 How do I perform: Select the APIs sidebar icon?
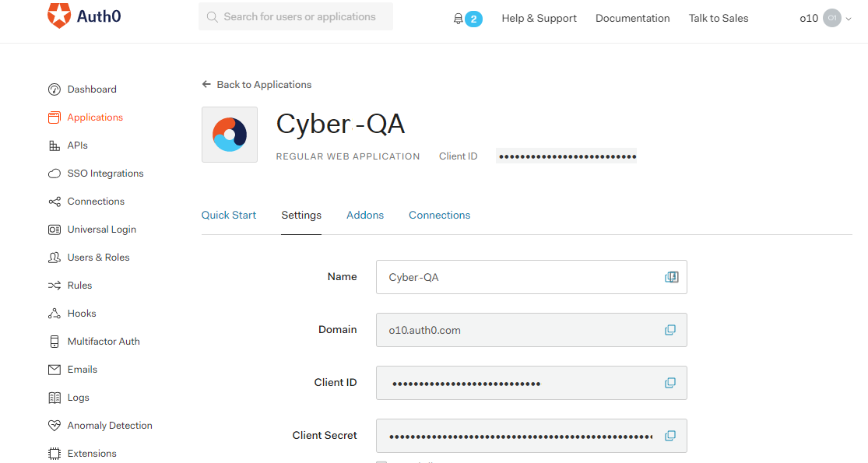(54, 145)
